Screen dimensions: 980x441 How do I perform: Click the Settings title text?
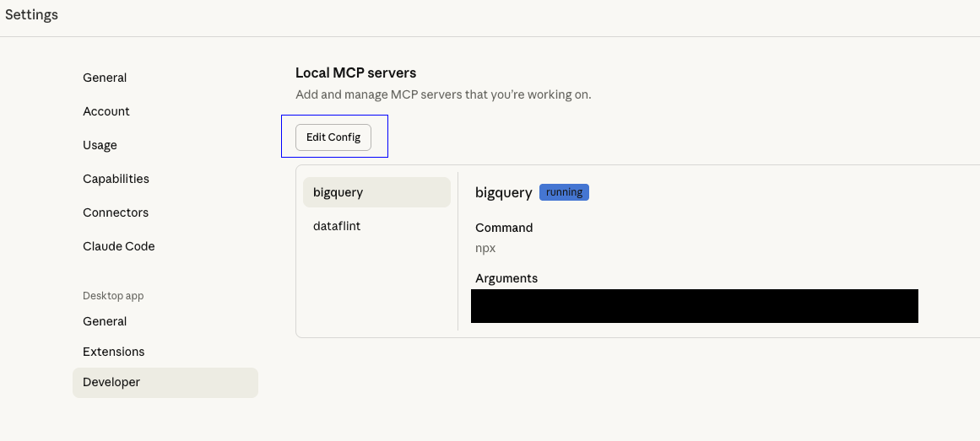point(32,14)
